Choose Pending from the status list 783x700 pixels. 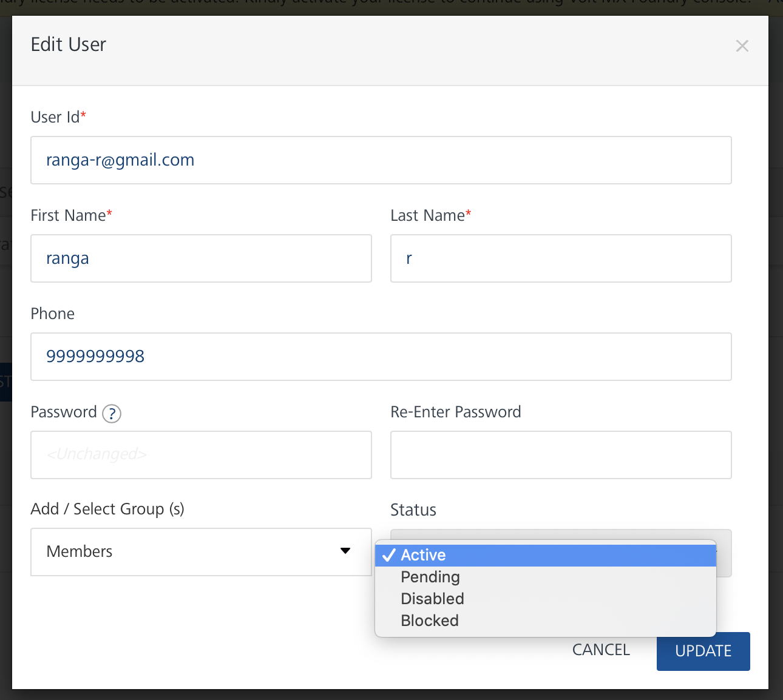pos(430,577)
